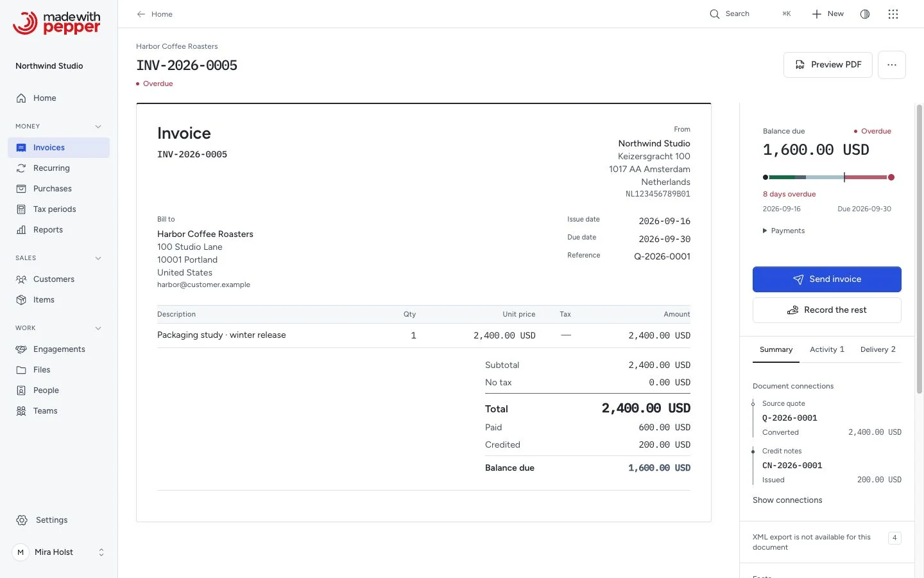Click Record the rest
This screenshot has height=578, width=924.
click(827, 310)
